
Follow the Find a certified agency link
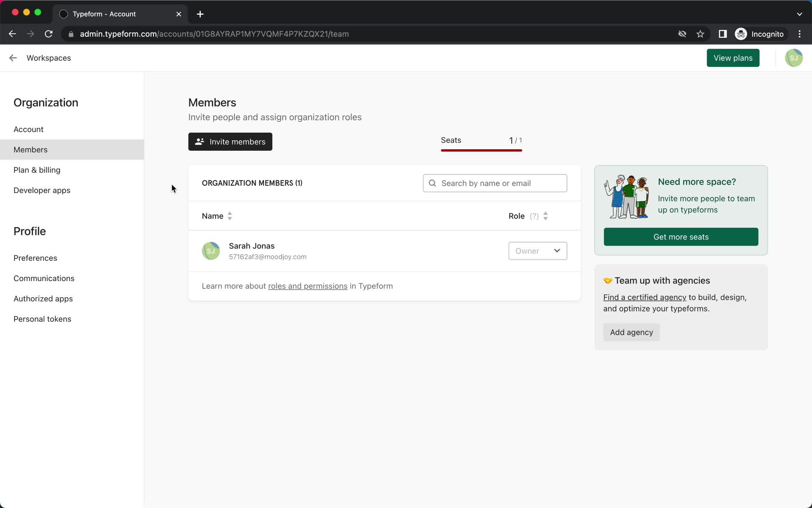(645, 297)
